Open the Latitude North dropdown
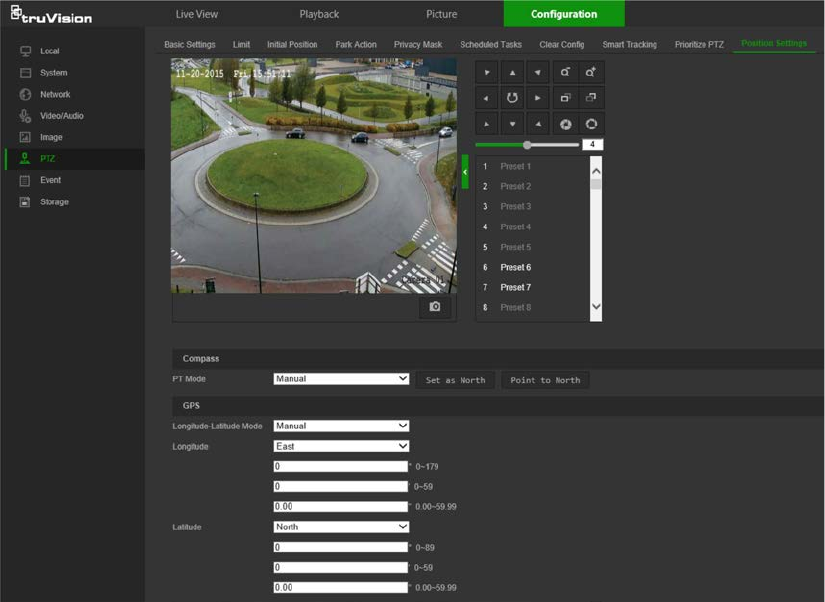This screenshot has width=825, height=602. [x=341, y=527]
